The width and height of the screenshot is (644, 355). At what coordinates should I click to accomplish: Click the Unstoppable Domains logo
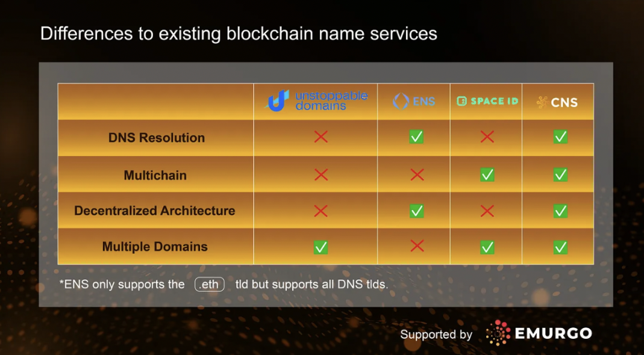316,101
